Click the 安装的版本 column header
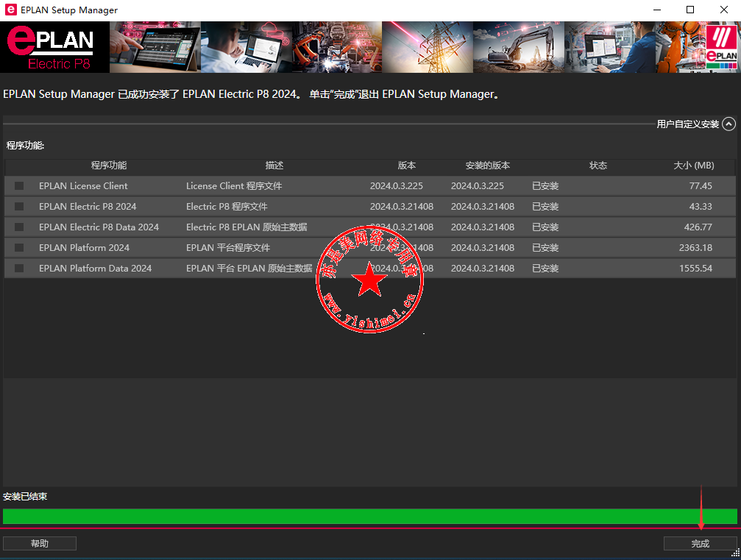The width and height of the screenshot is (741, 560). (488, 166)
